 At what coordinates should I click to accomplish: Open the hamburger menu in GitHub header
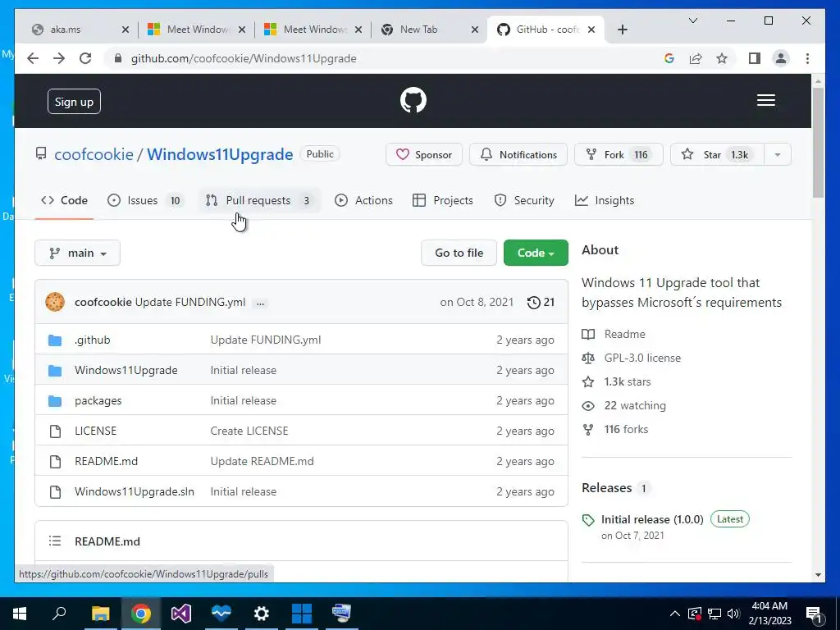765,100
